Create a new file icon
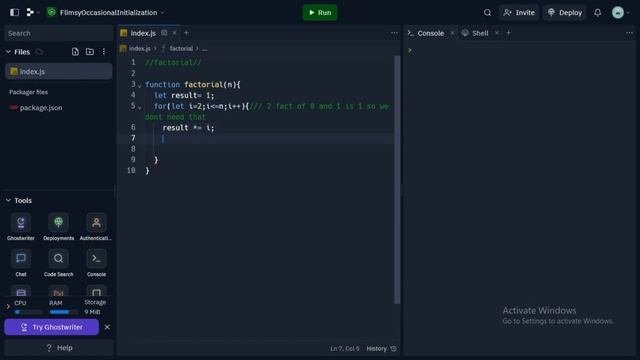The width and height of the screenshot is (640, 360). pyautogui.click(x=75, y=52)
